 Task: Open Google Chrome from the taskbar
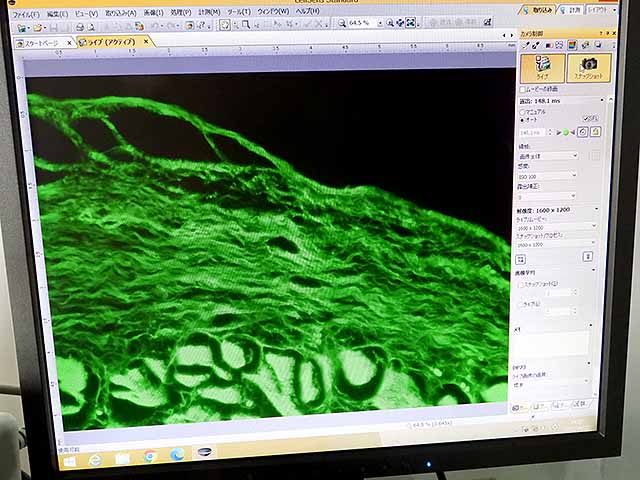click(150, 456)
